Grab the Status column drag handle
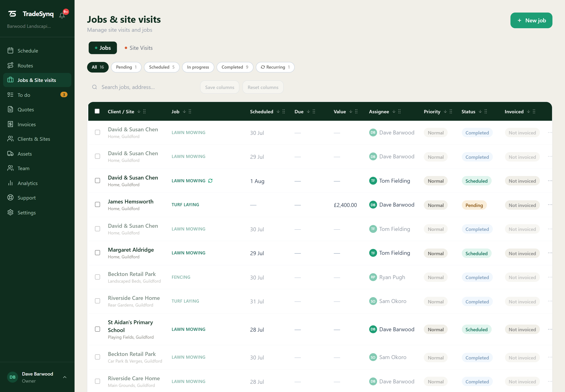Image resolution: width=565 pixels, height=392 pixels. pos(486,112)
